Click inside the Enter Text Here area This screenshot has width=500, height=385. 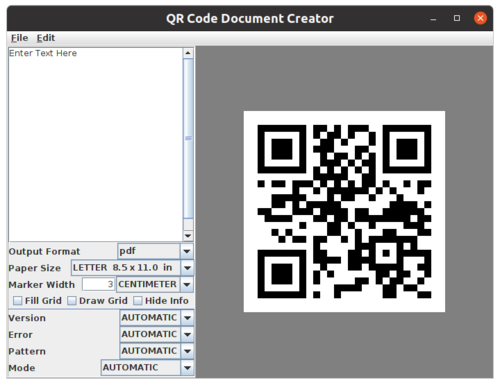click(96, 145)
